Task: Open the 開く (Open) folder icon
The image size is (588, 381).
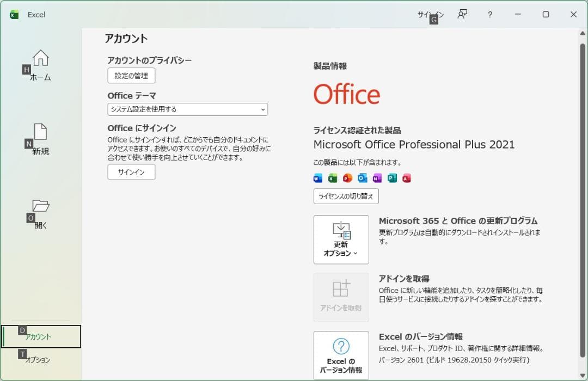Action: click(x=40, y=206)
